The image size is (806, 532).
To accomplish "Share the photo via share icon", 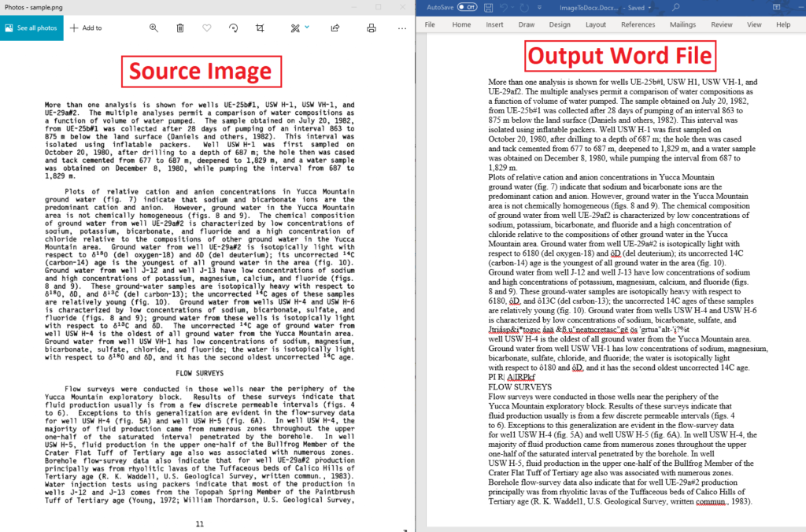I will [x=335, y=27].
